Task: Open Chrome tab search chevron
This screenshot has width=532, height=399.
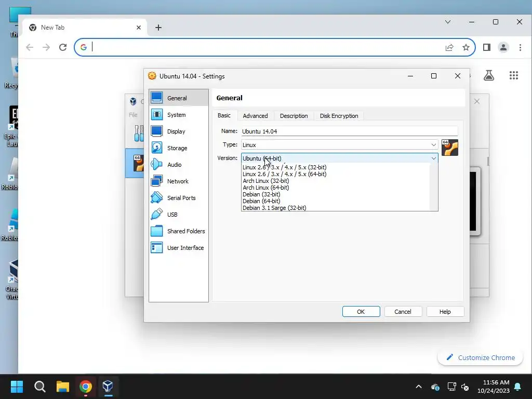Action: [x=448, y=22]
